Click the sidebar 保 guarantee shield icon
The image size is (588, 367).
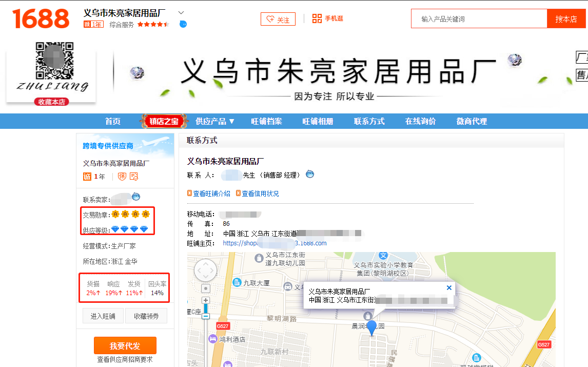[x=122, y=177]
